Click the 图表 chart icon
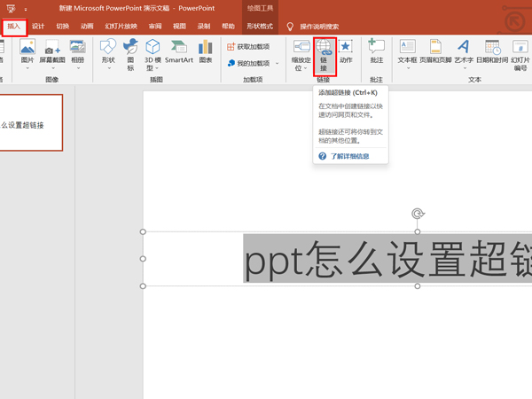 pyautogui.click(x=206, y=53)
